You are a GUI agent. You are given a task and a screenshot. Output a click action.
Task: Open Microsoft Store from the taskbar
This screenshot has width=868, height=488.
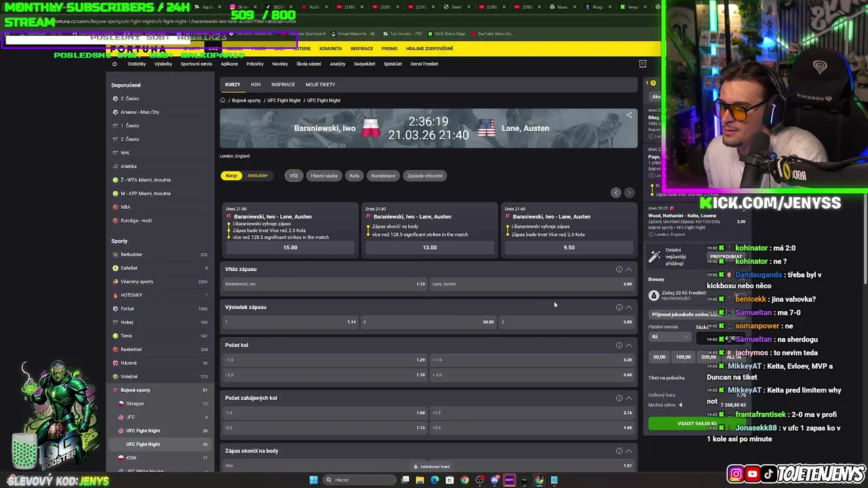pyautogui.click(x=450, y=480)
